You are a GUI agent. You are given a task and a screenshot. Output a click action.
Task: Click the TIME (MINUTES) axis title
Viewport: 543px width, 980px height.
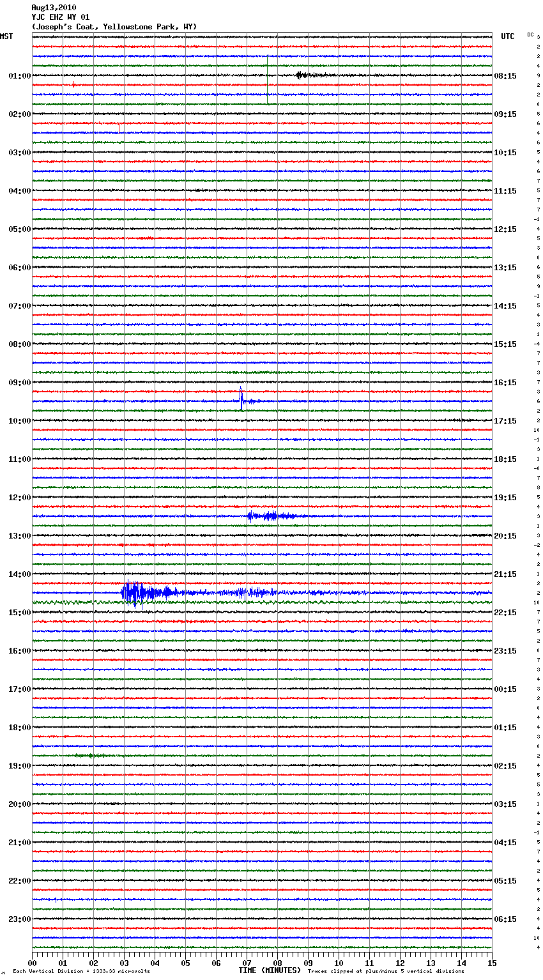(270, 970)
